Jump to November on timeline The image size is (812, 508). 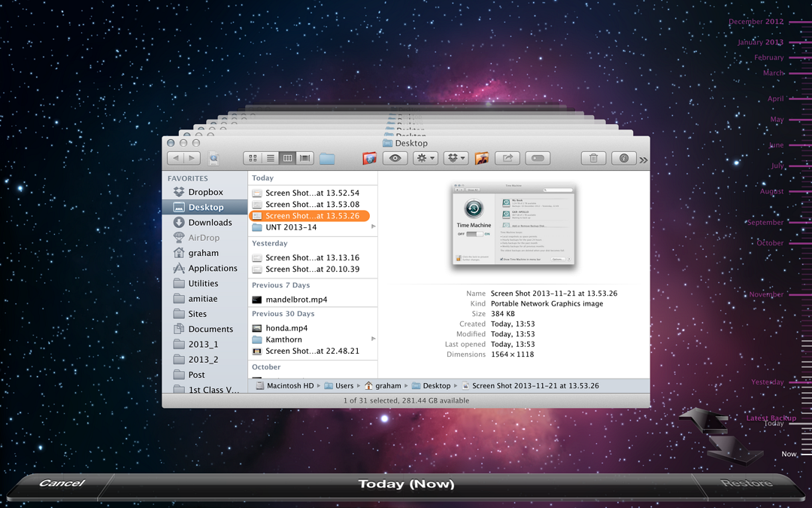(x=766, y=294)
